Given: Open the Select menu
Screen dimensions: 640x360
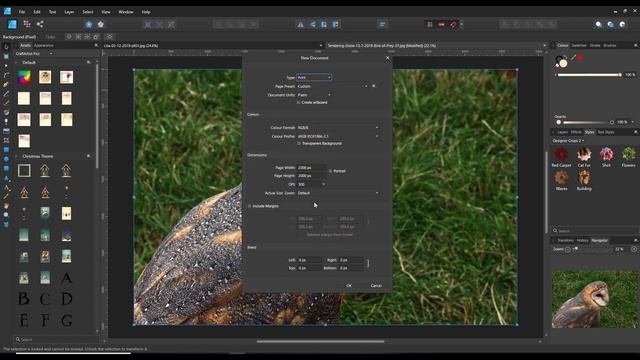Looking at the screenshot, I should click(x=88, y=12).
